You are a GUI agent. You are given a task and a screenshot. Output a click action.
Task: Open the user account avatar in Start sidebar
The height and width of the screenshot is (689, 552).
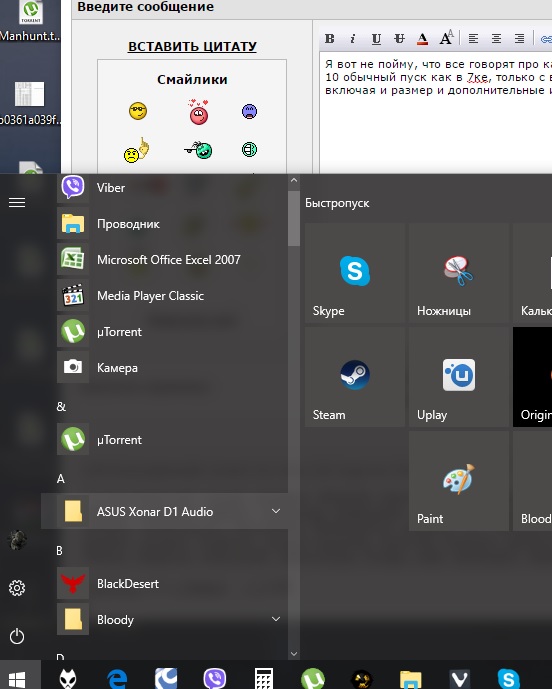tap(17, 540)
